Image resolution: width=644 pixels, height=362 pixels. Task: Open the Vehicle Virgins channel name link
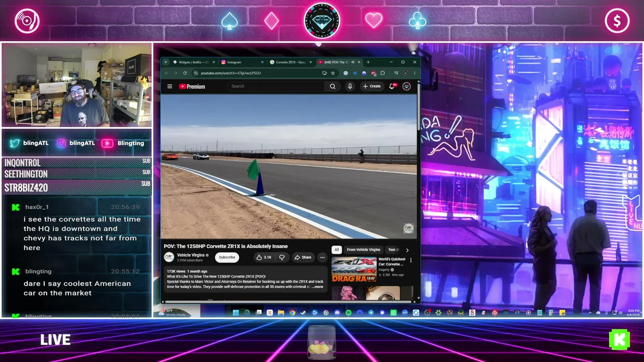[191, 255]
